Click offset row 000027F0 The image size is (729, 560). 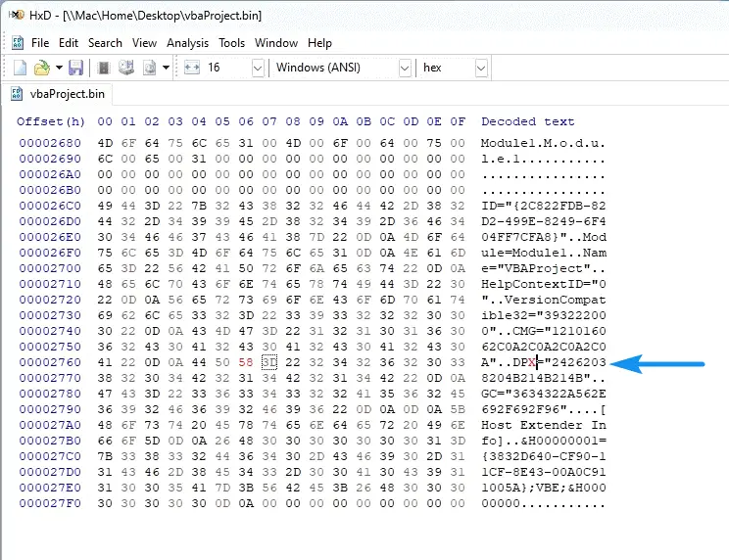[50, 503]
